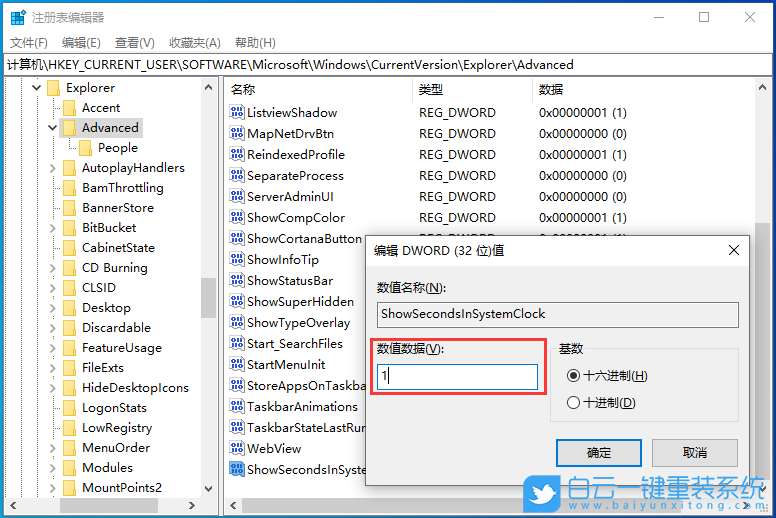This screenshot has height=518, width=776.
Task: Click the ShowCortanaButton DWORD value icon
Action: [237, 238]
